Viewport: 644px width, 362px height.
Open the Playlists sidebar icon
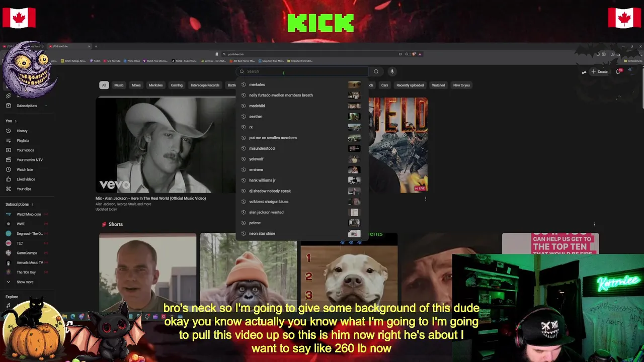[8, 140]
